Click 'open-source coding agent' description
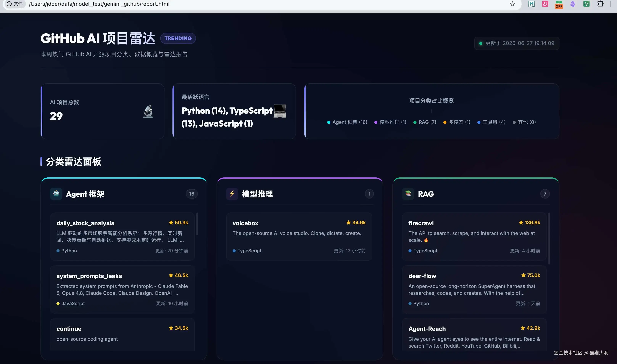Viewport: 617px width, 364px height. (x=87, y=339)
